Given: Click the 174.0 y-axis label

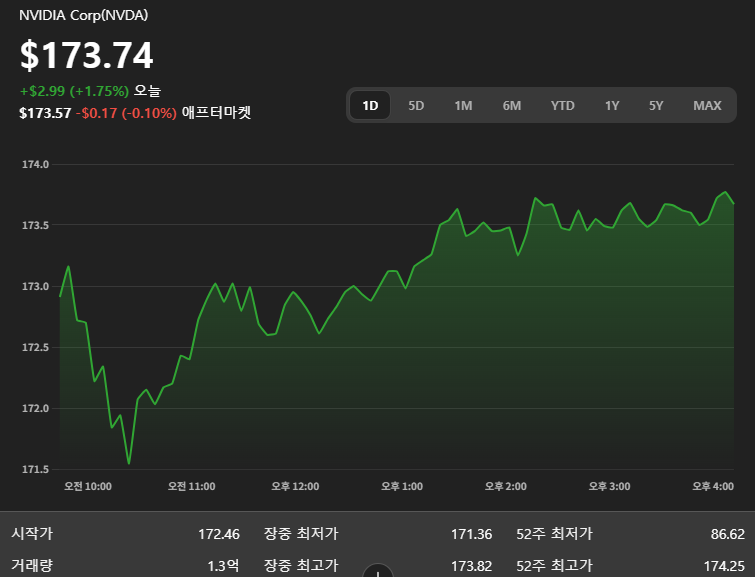Looking at the screenshot, I should [x=35, y=164].
